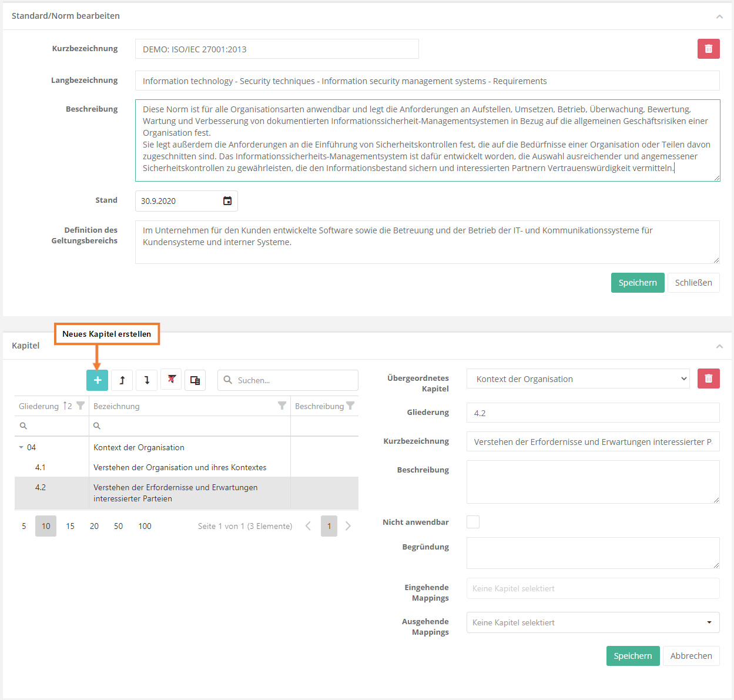Clear filters with the crossed funnel icon
The image size is (734, 700).
pyautogui.click(x=171, y=380)
